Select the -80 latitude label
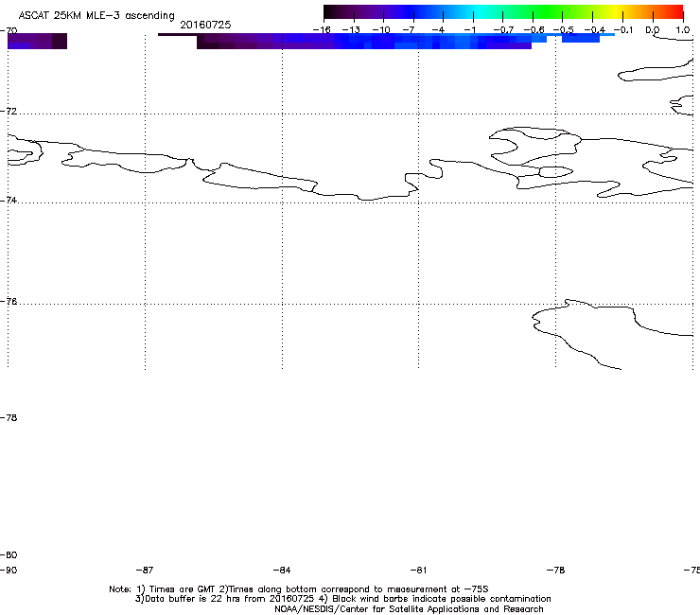 pos(9,554)
